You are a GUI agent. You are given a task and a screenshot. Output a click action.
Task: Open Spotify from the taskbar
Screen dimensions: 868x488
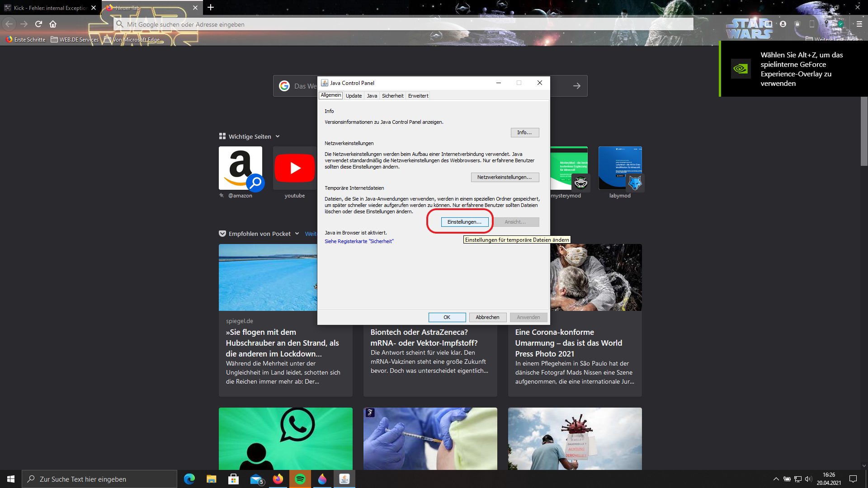click(x=300, y=479)
